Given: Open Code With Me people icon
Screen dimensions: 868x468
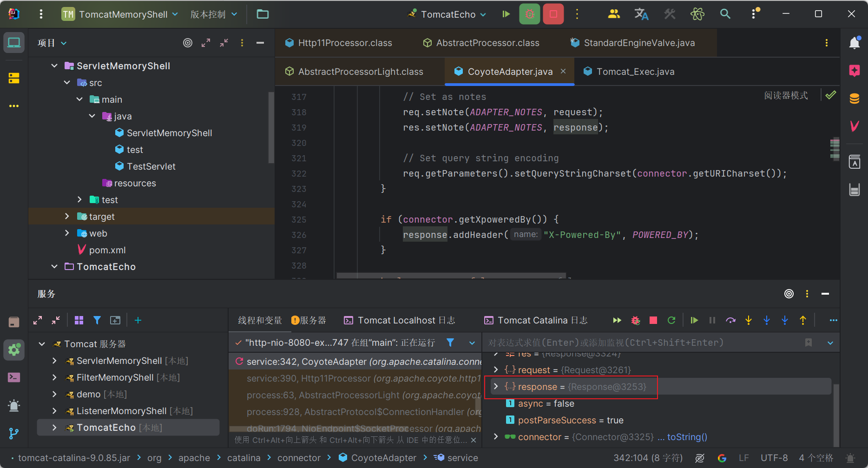Looking at the screenshot, I should pyautogui.click(x=614, y=14).
